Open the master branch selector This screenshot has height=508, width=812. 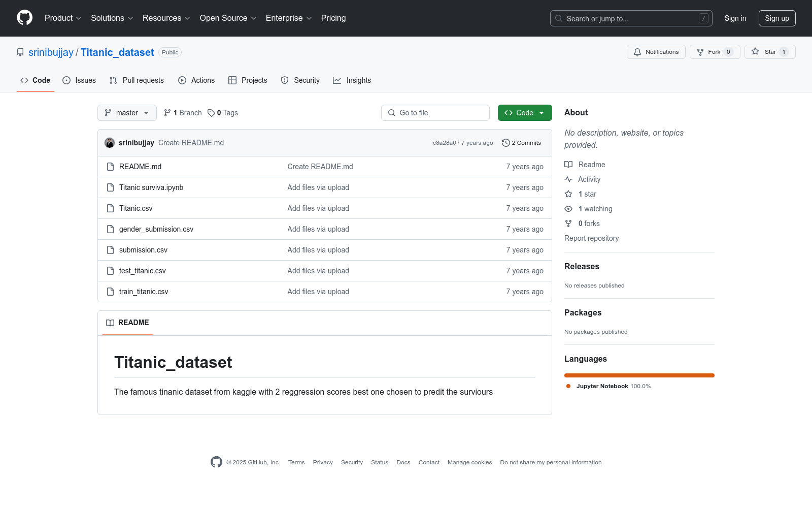[127, 113]
